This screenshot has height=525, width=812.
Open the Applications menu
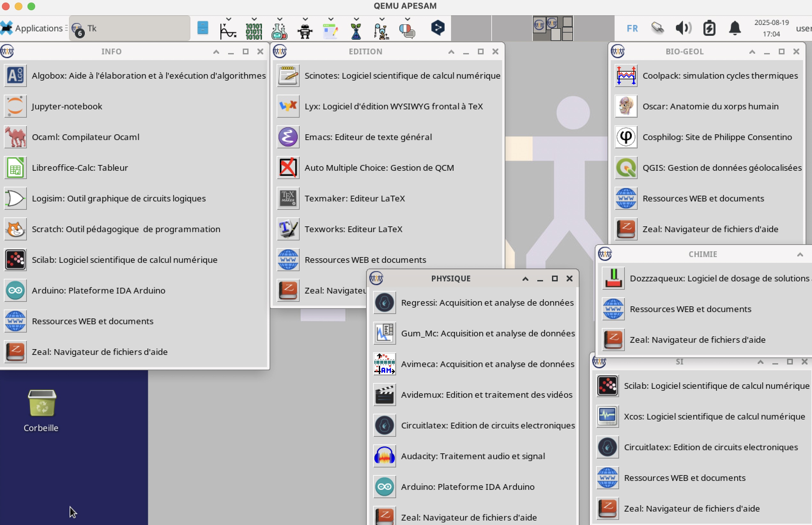tap(34, 28)
